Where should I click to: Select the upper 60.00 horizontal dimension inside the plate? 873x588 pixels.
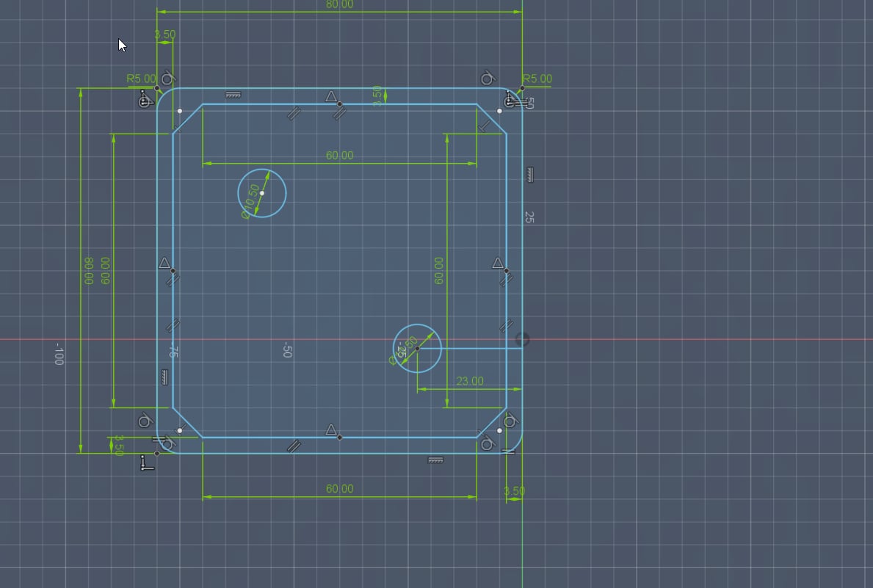339,156
